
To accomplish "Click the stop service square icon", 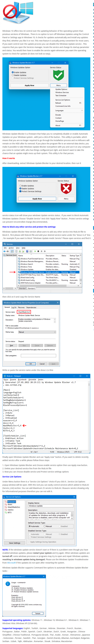I will pyautogui.click(x=38, y=251).
